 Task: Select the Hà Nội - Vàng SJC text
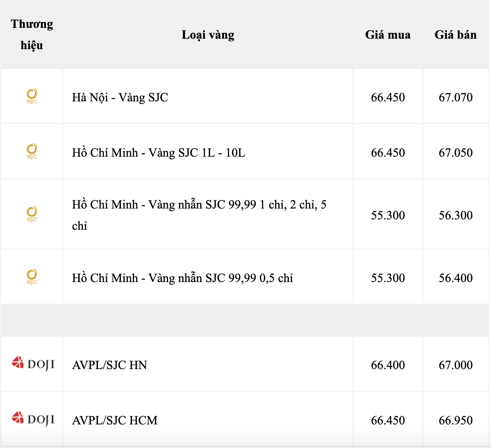pyautogui.click(x=120, y=97)
